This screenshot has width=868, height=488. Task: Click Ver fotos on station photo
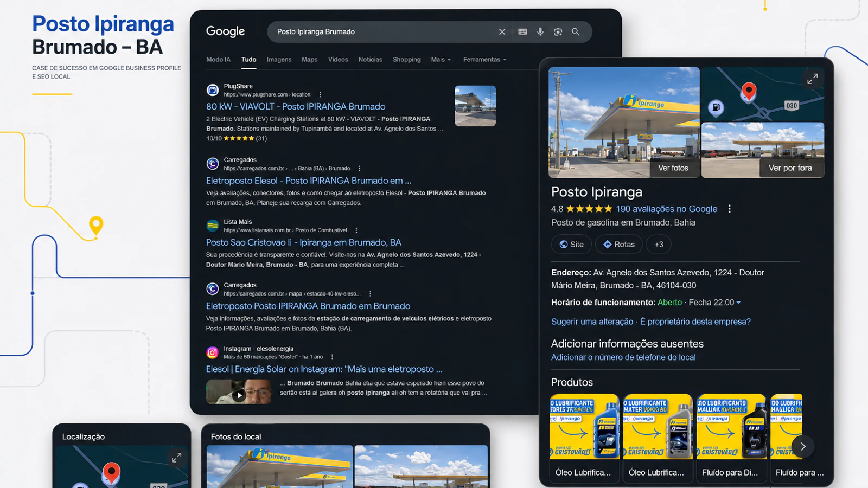coord(673,168)
